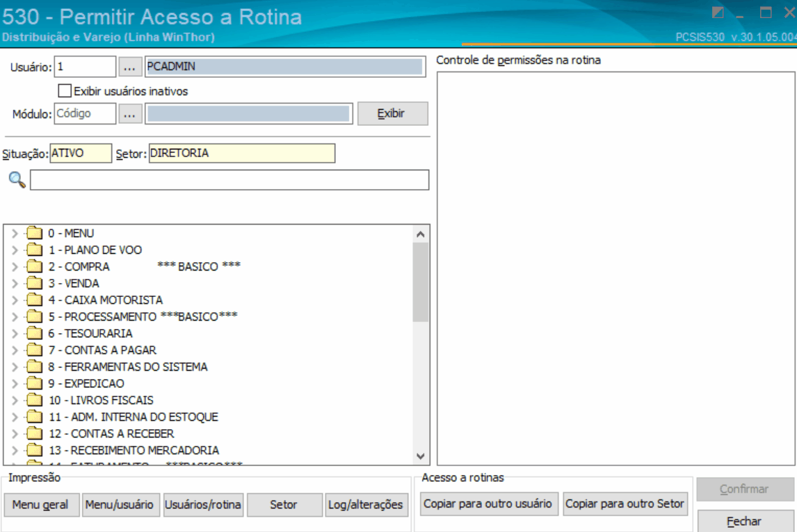This screenshot has width=797, height=532.
Task: Click the folder icon for 1 - PLANO DE VOO
Action: tap(35, 250)
